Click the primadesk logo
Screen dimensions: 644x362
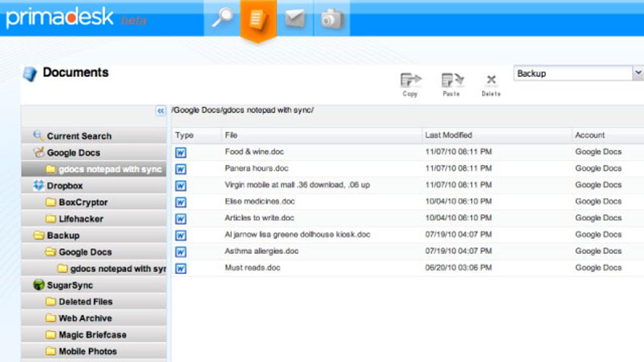(x=60, y=17)
